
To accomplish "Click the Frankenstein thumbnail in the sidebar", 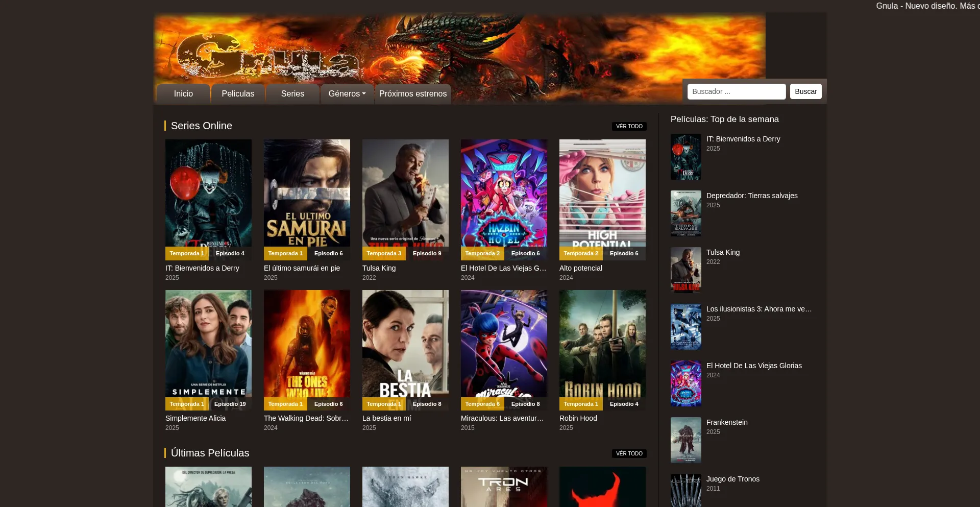I will pos(685,440).
